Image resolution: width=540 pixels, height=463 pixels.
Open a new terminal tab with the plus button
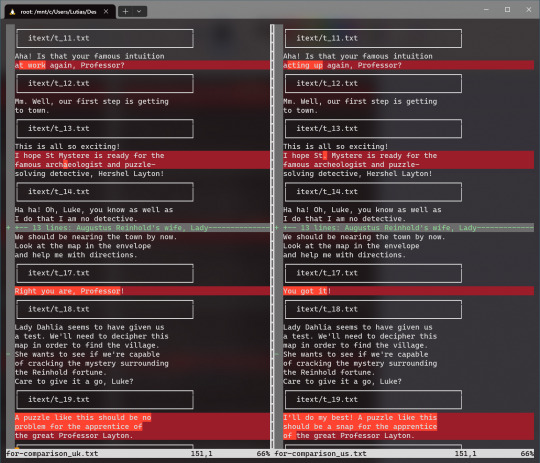tap(125, 12)
